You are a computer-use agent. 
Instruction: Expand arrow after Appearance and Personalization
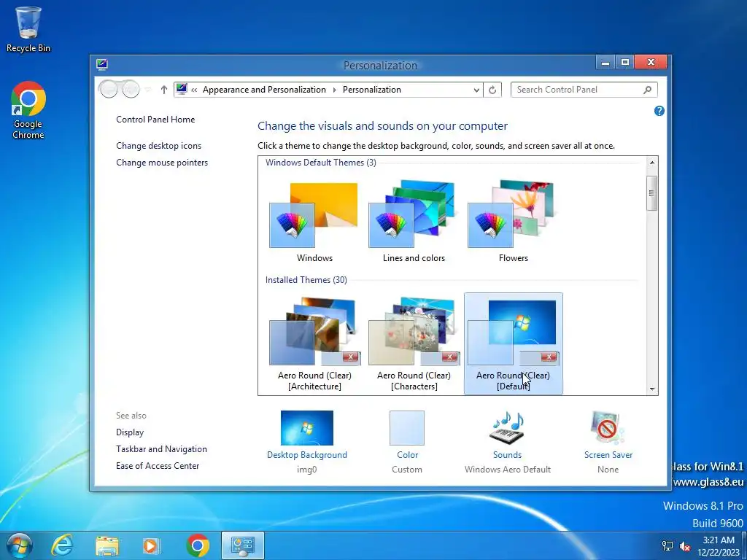click(334, 90)
